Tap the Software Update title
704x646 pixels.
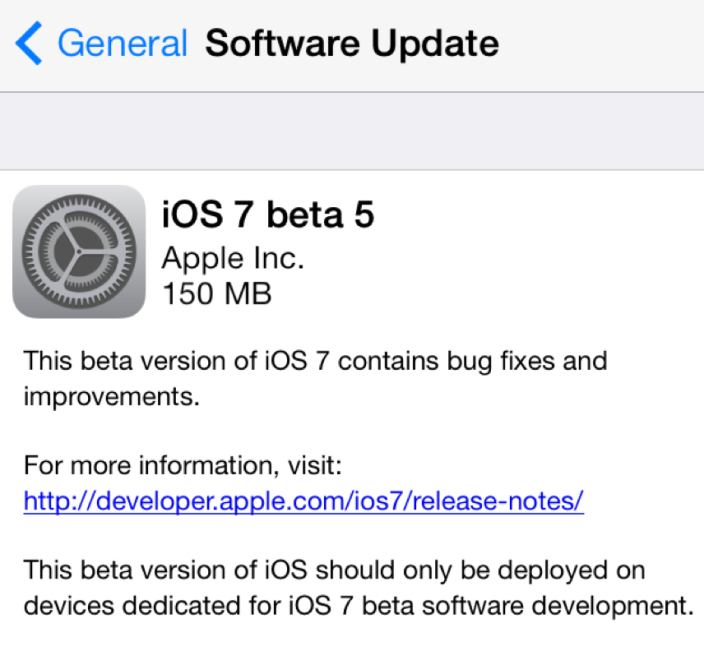pyautogui.click(x=351, y=44)
